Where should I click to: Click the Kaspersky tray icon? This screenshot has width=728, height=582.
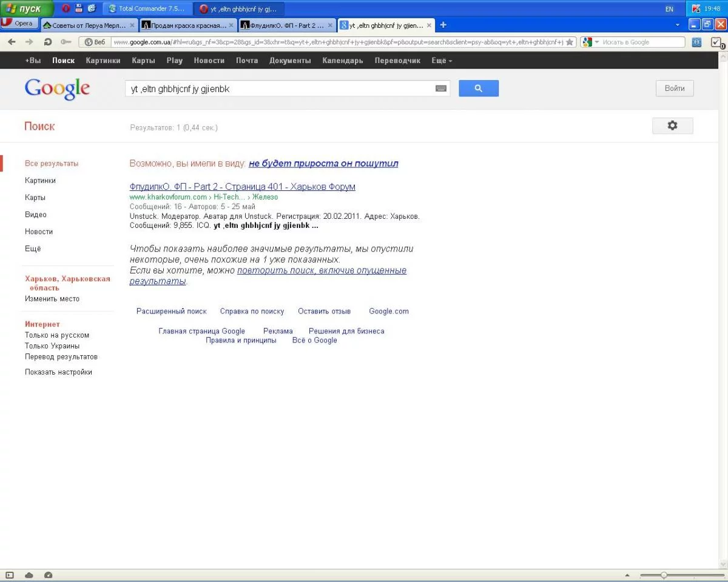click(x=696, y=8)
